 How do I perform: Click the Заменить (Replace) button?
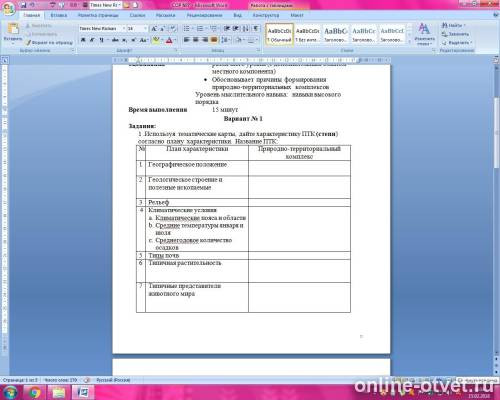(455, 34)
